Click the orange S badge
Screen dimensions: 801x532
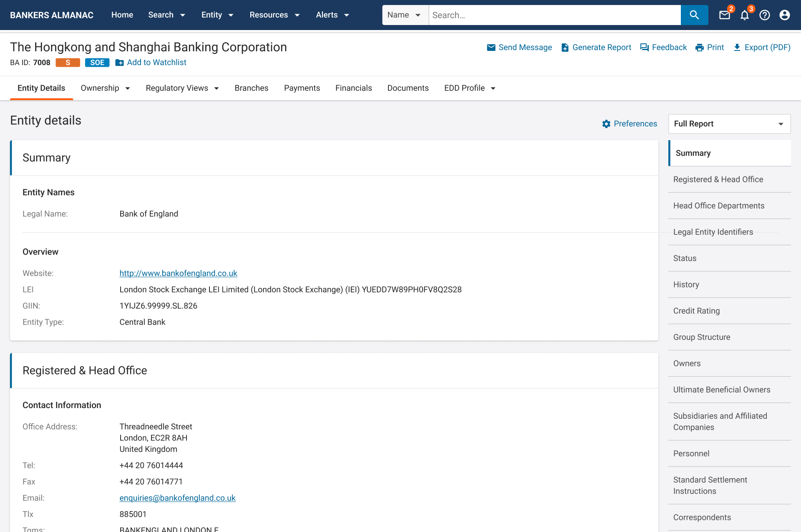(x=68, y=63)
